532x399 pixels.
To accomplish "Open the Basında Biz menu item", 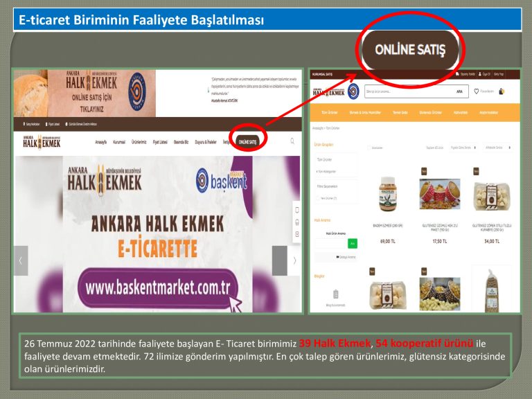I will [181, 142].
